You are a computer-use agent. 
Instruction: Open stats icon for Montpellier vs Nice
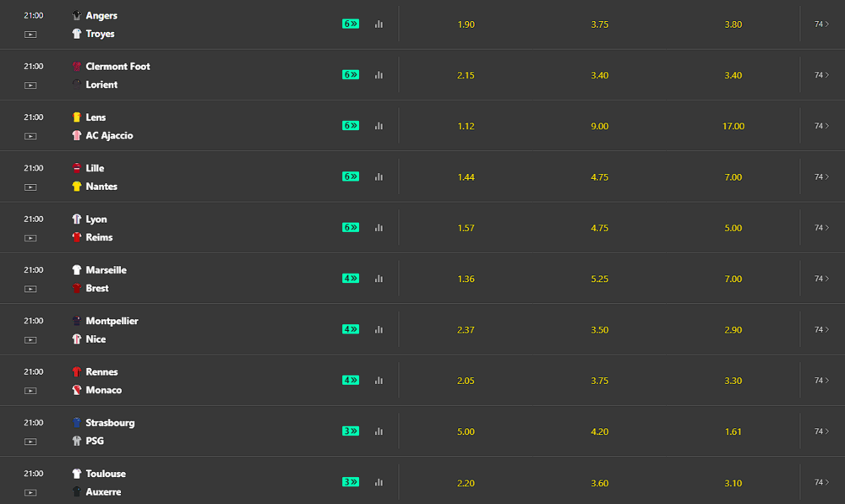click(x=379, y=329)
